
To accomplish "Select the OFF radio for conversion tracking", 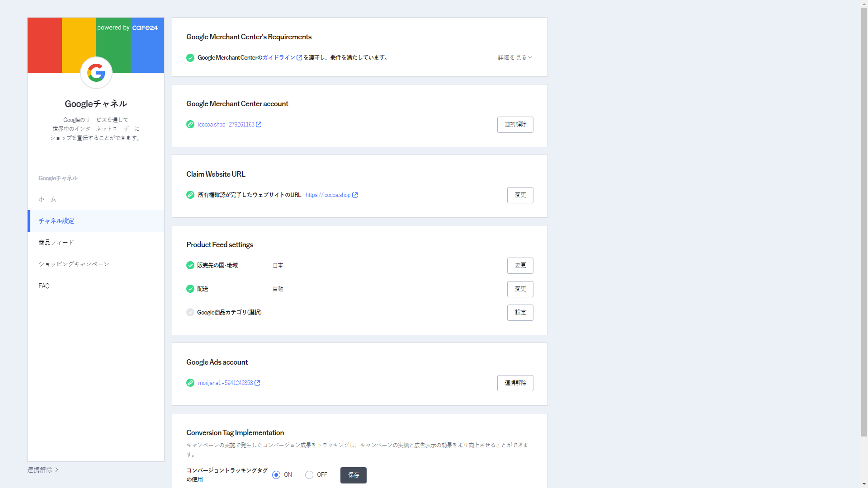I will (309, 475).
